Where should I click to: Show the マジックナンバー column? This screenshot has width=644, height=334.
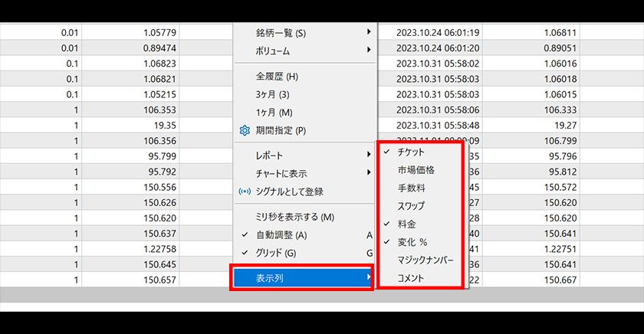(426, 260)
